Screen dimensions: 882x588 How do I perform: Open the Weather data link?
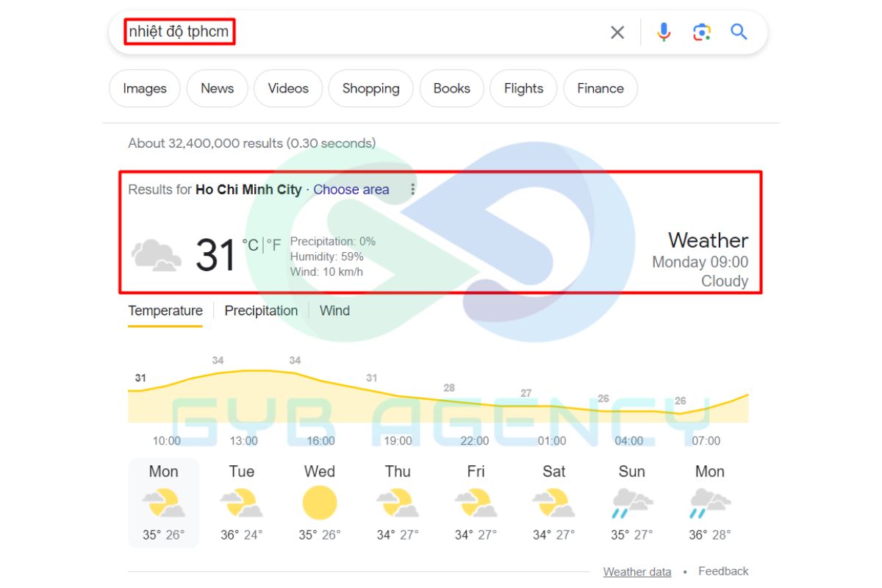tap(637, 572)
